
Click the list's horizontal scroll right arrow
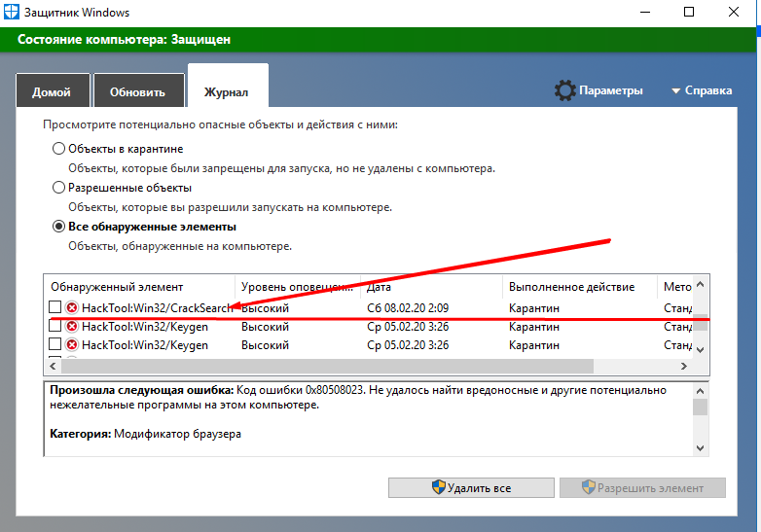coord(684,366)
